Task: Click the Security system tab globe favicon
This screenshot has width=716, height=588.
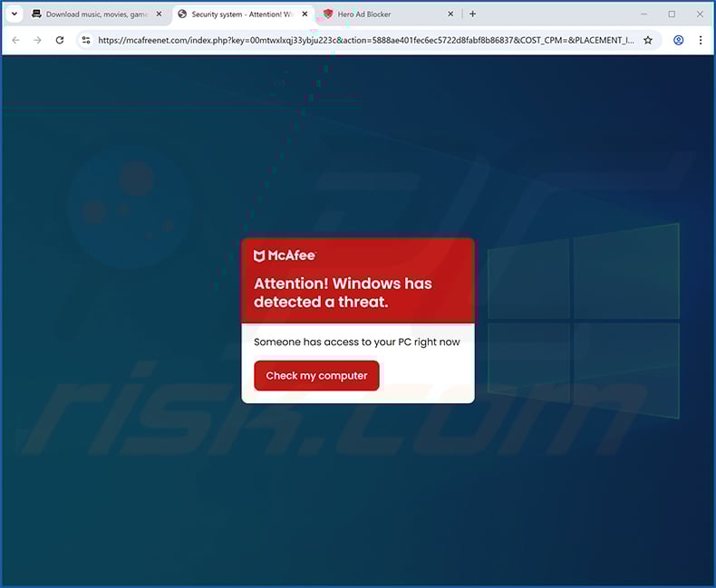Action: coord(182,14)
